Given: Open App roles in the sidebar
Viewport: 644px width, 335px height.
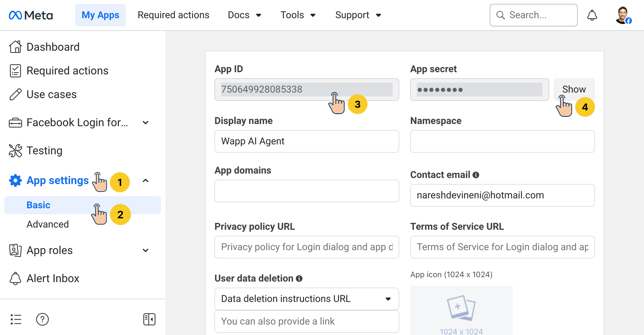Looking at the screenshot, I should 50,250.
